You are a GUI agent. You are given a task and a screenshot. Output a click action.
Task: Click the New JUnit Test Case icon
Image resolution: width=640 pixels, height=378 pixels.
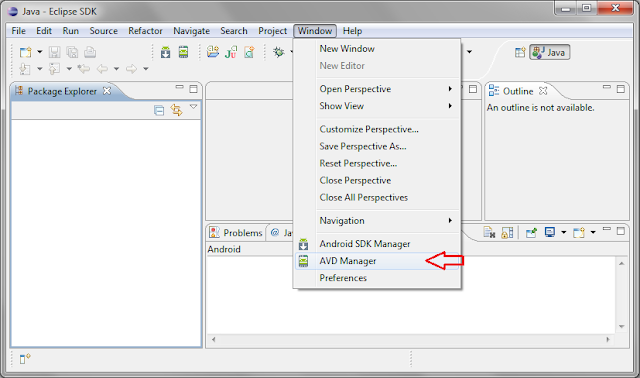click(x=231, y=52)
